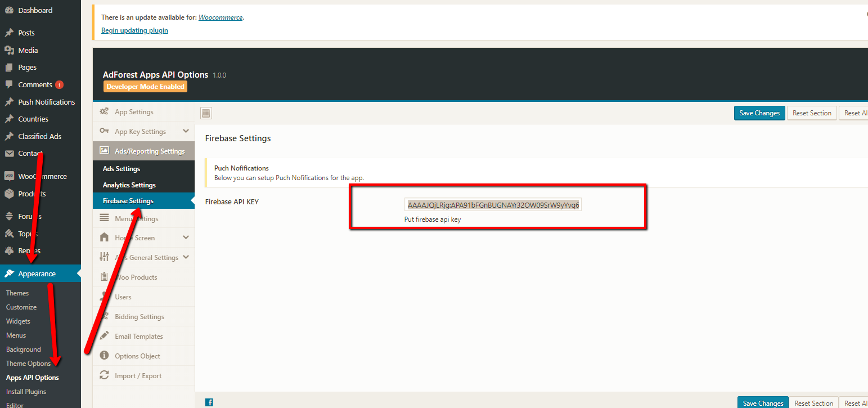
Task: Click the bottom Save Changes button
Action: (763, 403)
